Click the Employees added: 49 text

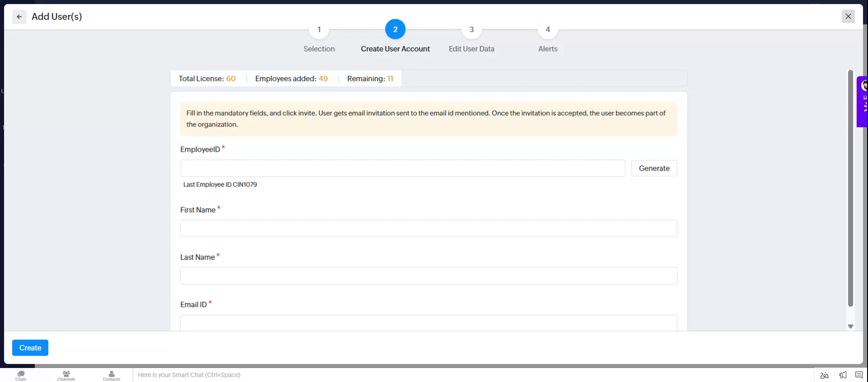click(x=292, y=79)
